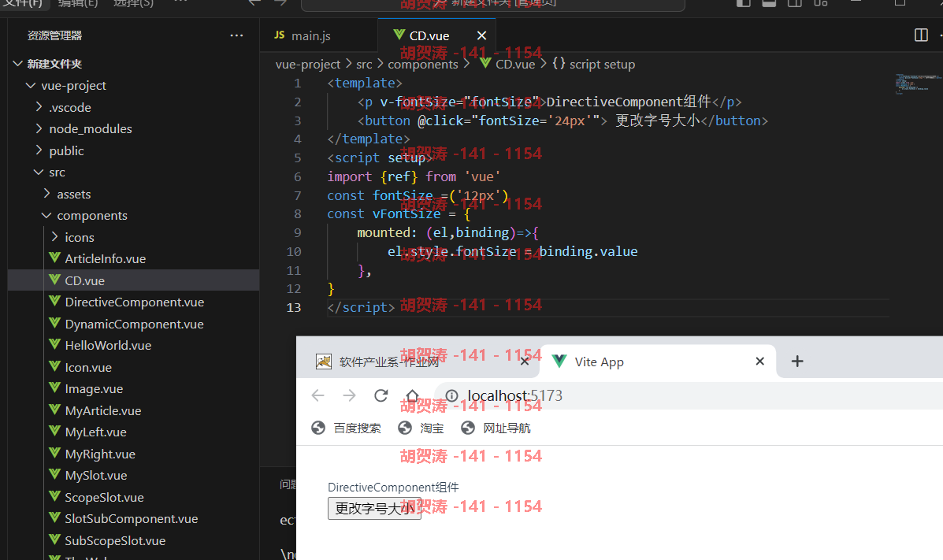
Task: Open ScopeSlot.vue file
Action: pyautogui.click(x=133, y=497)
